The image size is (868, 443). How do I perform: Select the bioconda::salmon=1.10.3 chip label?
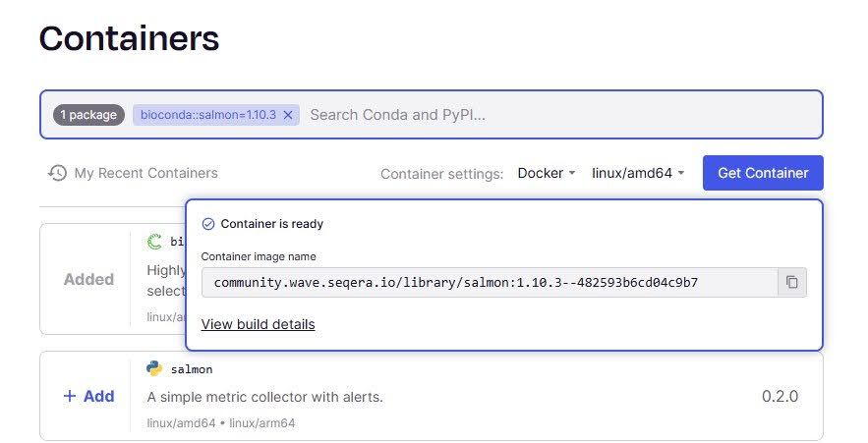[207, 115]
